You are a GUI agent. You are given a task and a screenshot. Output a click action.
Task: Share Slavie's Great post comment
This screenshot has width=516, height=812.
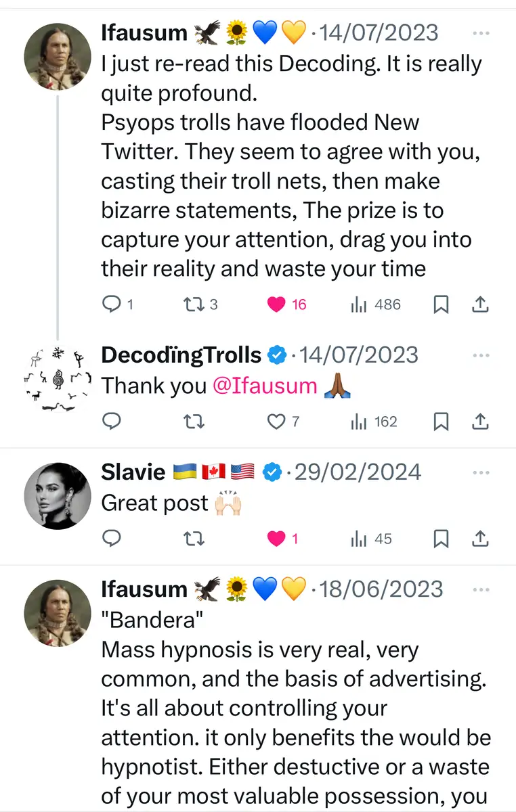(x=479, y=539)
